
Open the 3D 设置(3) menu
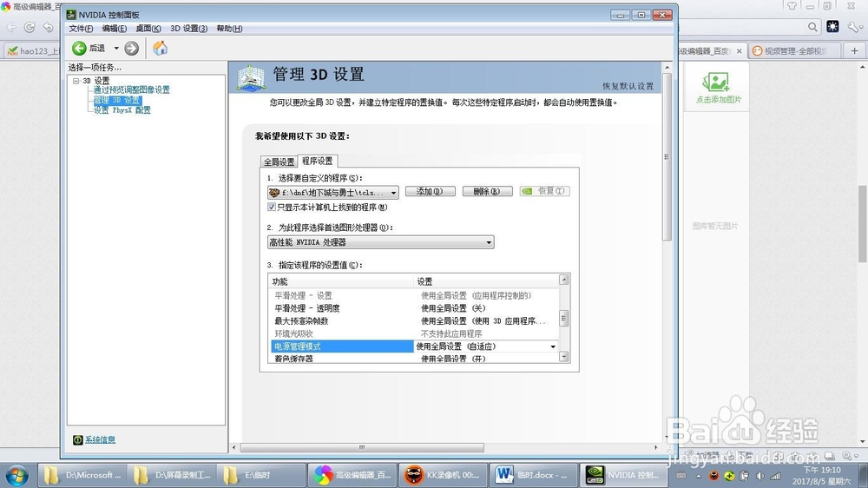point(188,29)
